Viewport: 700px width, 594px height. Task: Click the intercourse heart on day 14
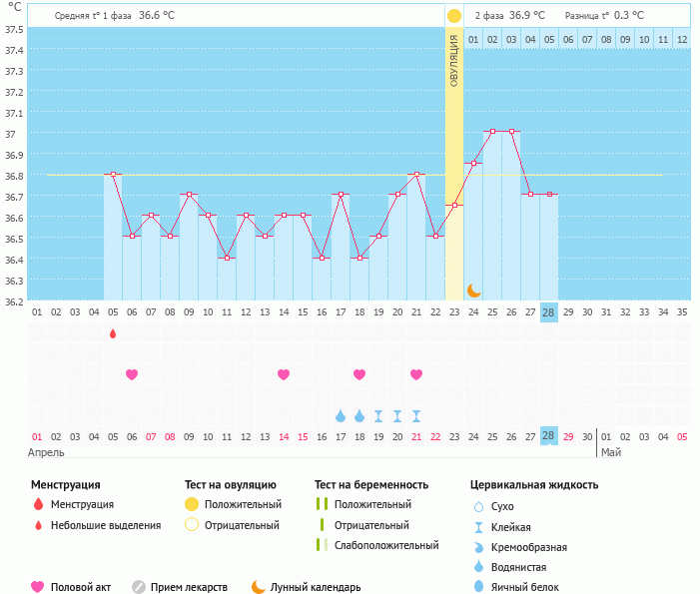tap(284, 374)
